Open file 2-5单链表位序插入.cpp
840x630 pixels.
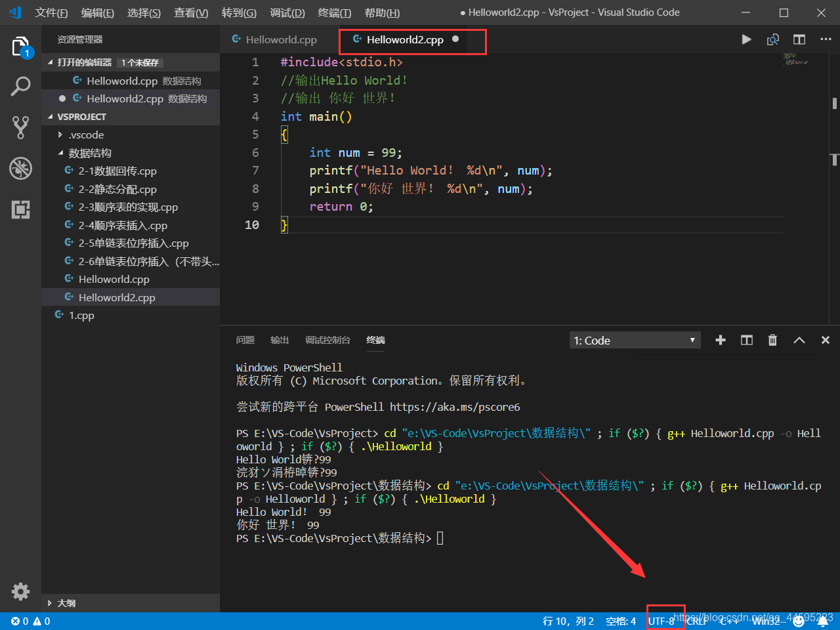pos(131,243)
